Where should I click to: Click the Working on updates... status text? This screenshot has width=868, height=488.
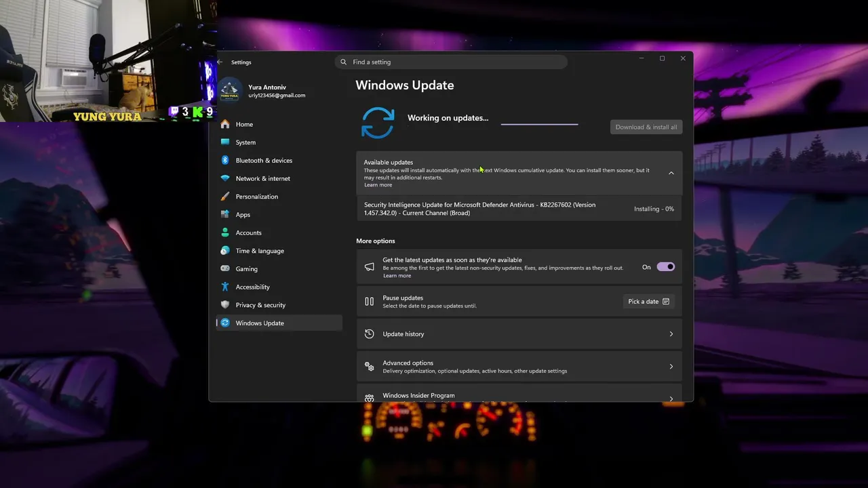(x=448, y=118)
